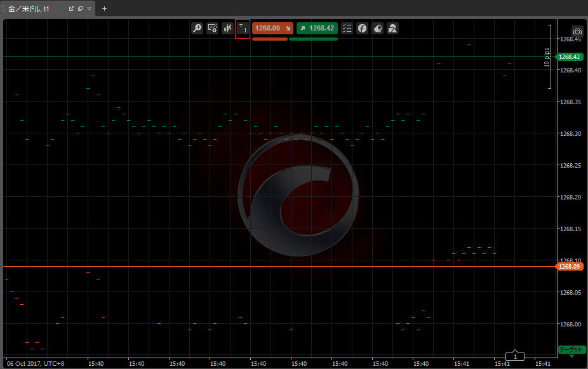The width and height of the screenshot is (588, 369).
Task: Close the 金/米ドル chart tab
Action: [90, 9]
